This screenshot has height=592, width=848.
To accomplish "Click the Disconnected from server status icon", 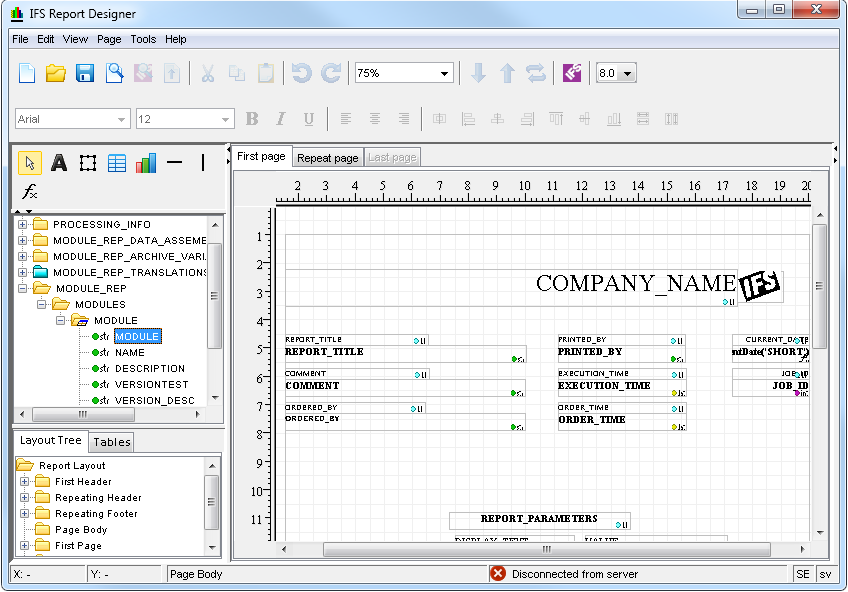I will [x=498, y=574].
